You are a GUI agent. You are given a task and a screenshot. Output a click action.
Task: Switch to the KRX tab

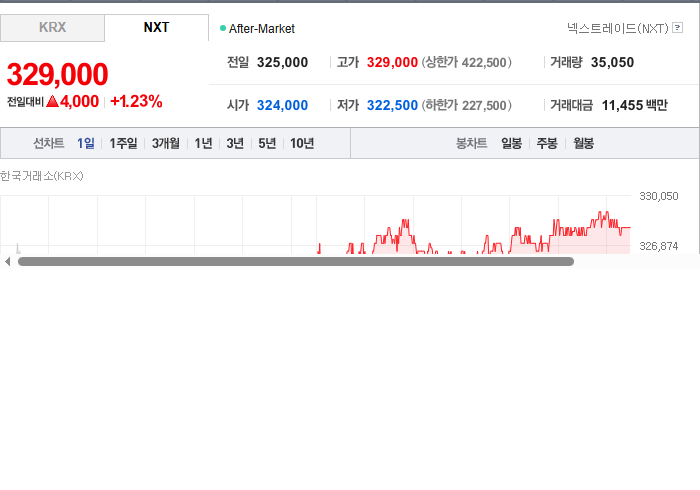click(52, 28)
